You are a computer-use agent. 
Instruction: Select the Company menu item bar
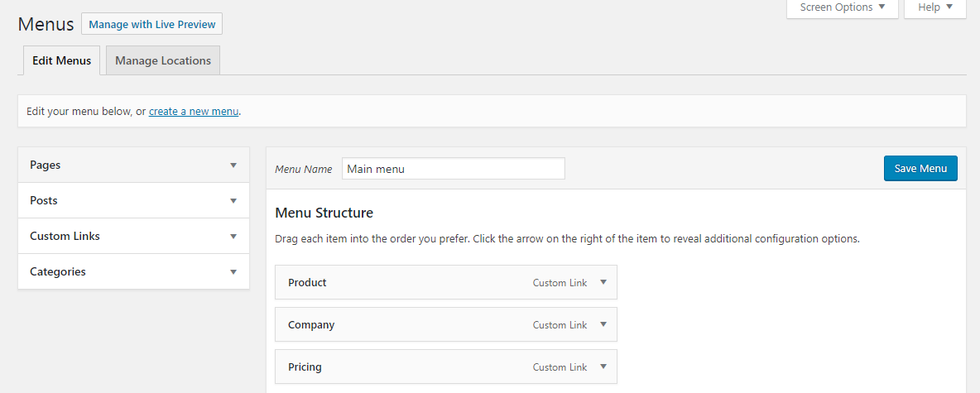[x=446, y=324]
